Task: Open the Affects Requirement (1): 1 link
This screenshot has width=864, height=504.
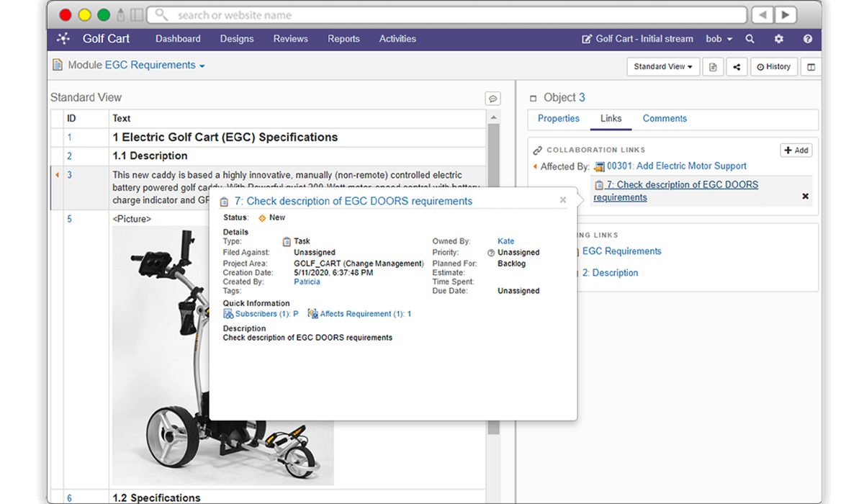Action: coord(366,314)
